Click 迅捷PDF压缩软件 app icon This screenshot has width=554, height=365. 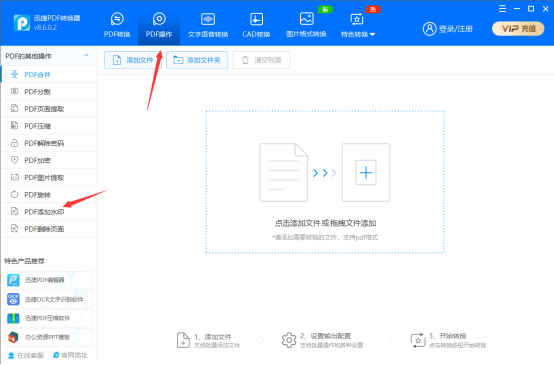click(x=13, y=318)
